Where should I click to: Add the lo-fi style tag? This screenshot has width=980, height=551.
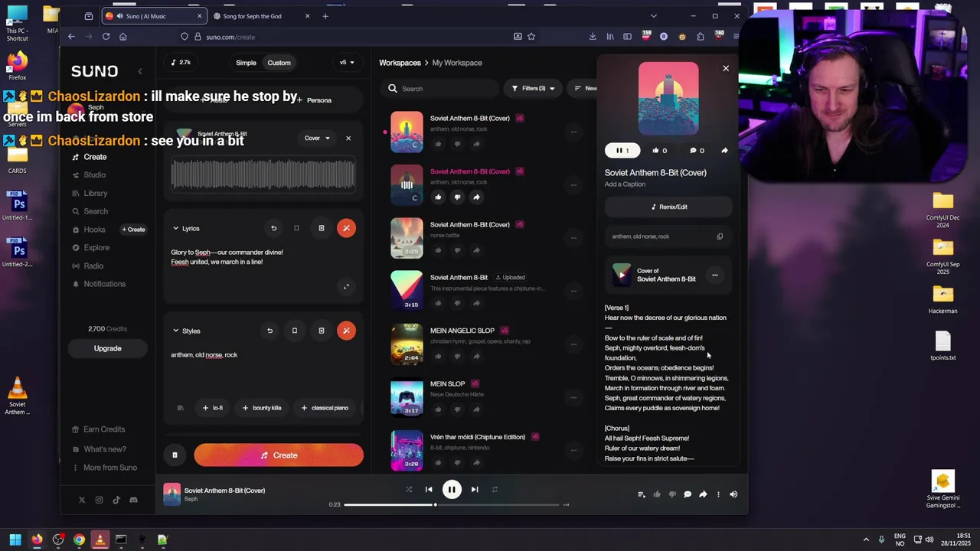pos(212,408)
